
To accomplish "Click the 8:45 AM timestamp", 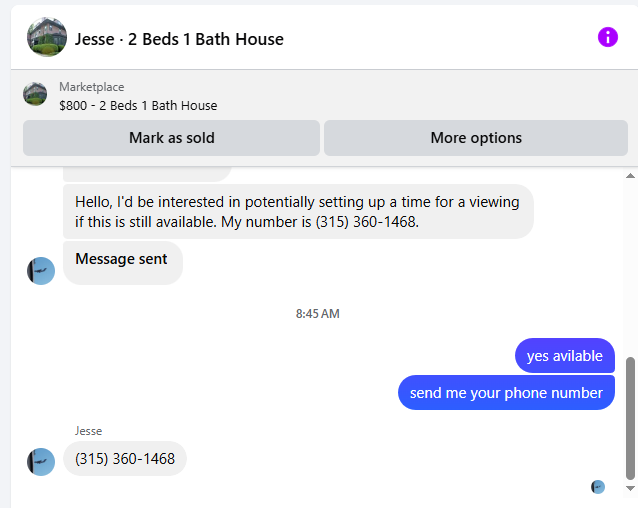I will [317, 314].
